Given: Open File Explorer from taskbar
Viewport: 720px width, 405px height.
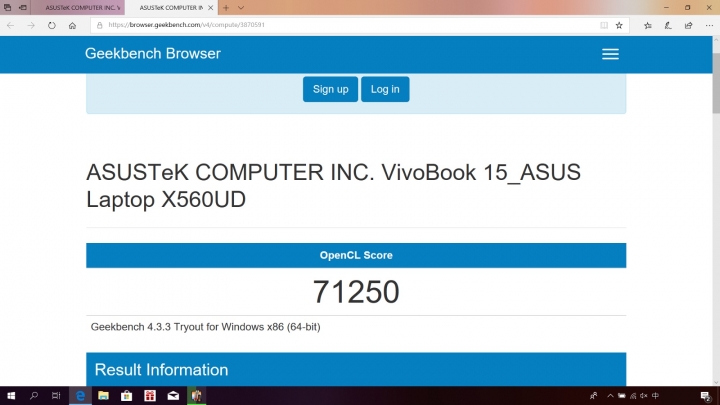Looking at the screenshot, I should tap(103, 395).
